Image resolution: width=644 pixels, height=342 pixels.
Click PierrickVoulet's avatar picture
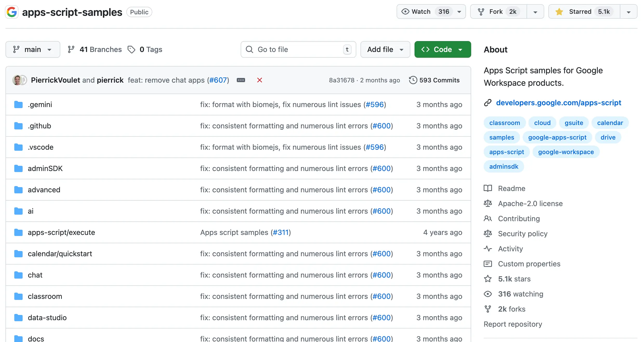pyautogui.click(x=17, y=80)
